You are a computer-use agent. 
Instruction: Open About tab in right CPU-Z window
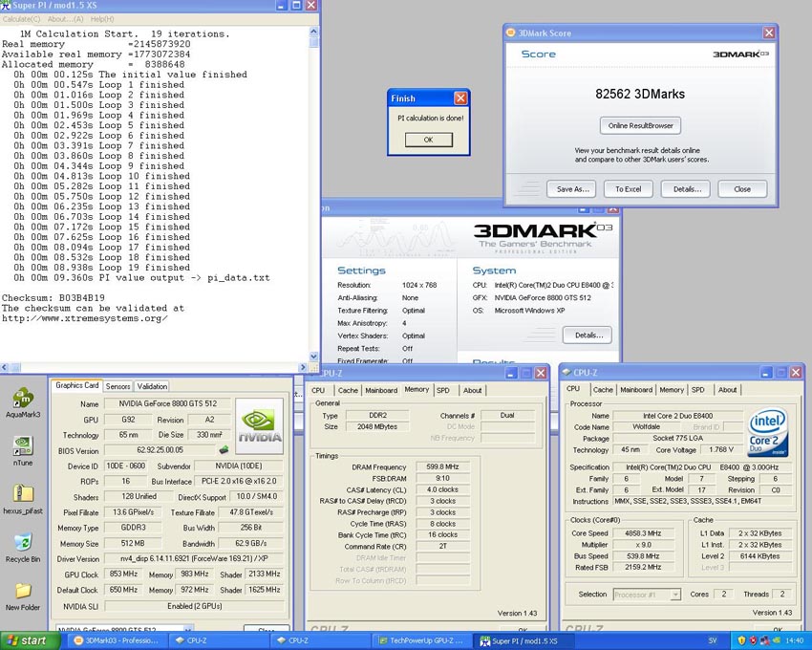(x=727, y=390)
